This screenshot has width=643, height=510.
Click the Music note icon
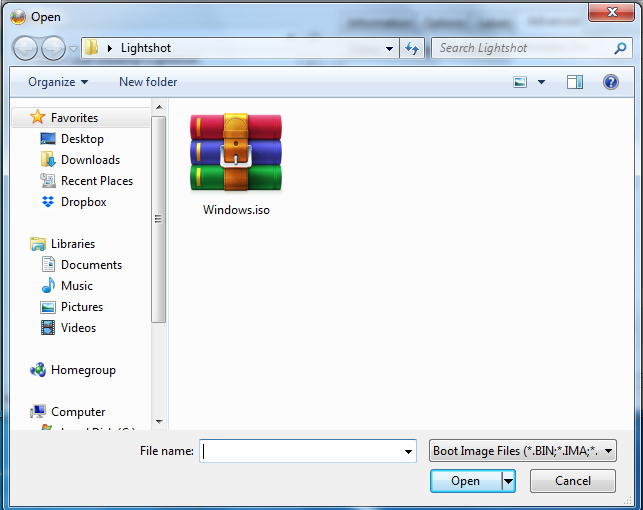point(48,285)
